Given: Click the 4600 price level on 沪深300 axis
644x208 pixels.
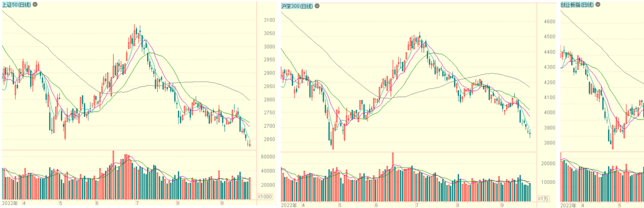Looking at the screenshot, I should click(549, 22).
